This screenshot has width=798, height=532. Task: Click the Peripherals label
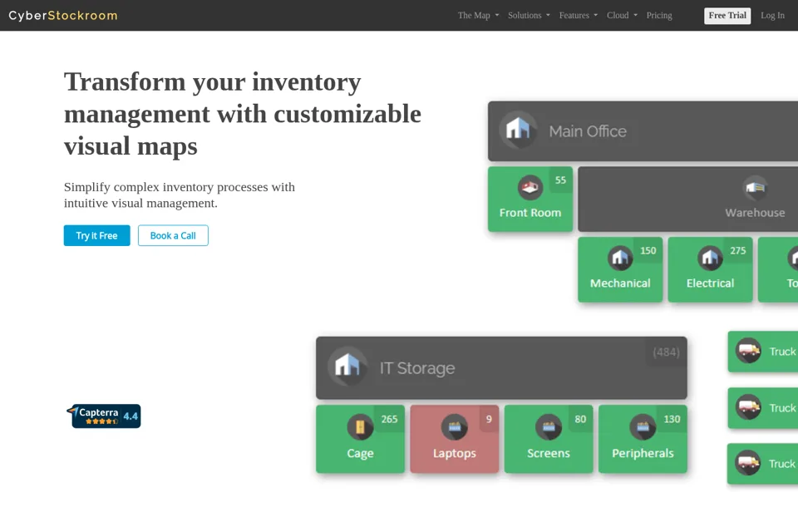click(x=643, y=453)
